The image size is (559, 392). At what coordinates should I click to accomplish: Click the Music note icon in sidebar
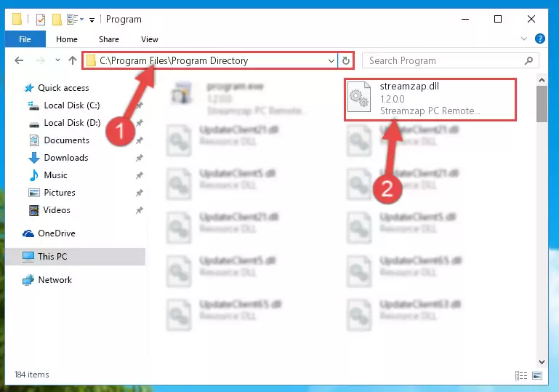pos(34,175)
